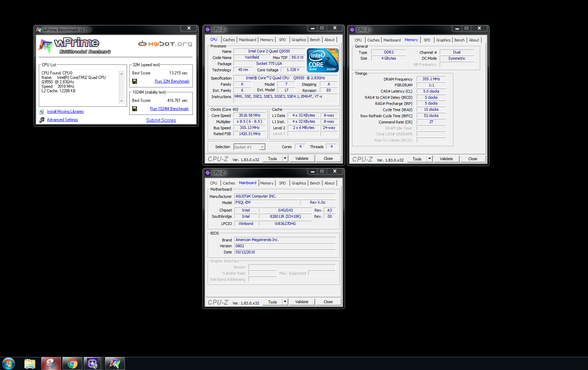Viewport: 588px width, 370px height.
Task: Click the Core Voltage value 1.328 V
Action: click(293, 70)
